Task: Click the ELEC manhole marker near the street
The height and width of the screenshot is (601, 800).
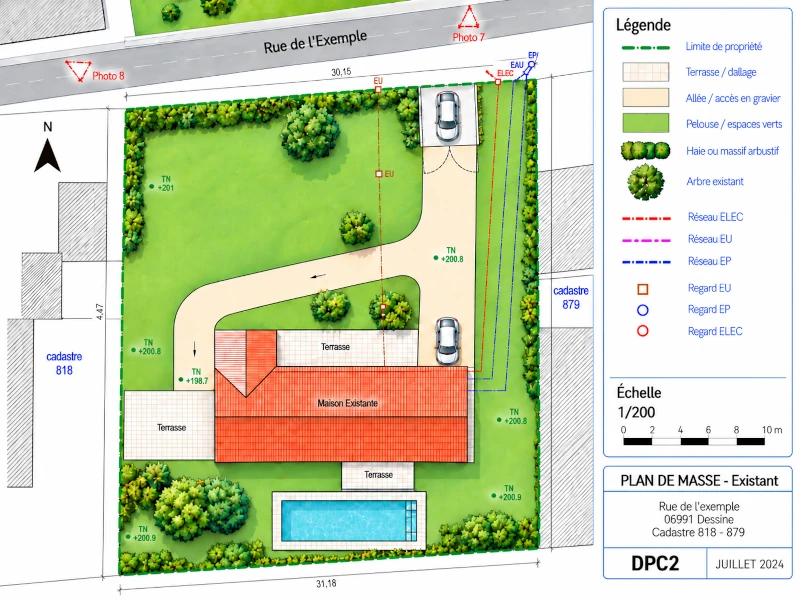Action: point(498,82)
